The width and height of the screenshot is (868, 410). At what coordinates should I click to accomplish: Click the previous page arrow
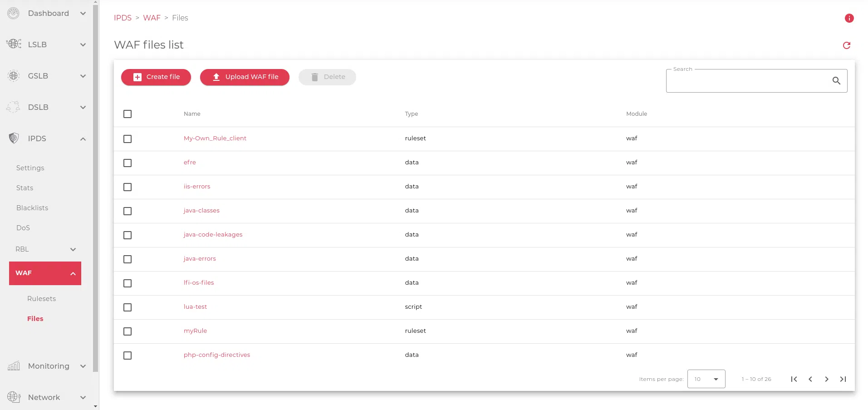point(810,379)
